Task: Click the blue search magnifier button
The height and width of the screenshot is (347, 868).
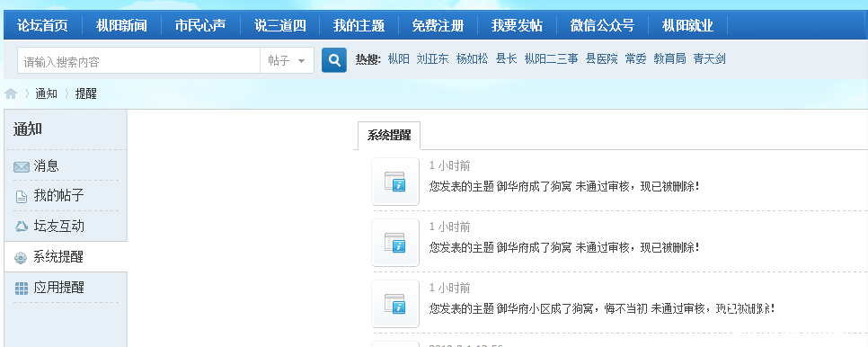Action: click(x=333, y=59)
